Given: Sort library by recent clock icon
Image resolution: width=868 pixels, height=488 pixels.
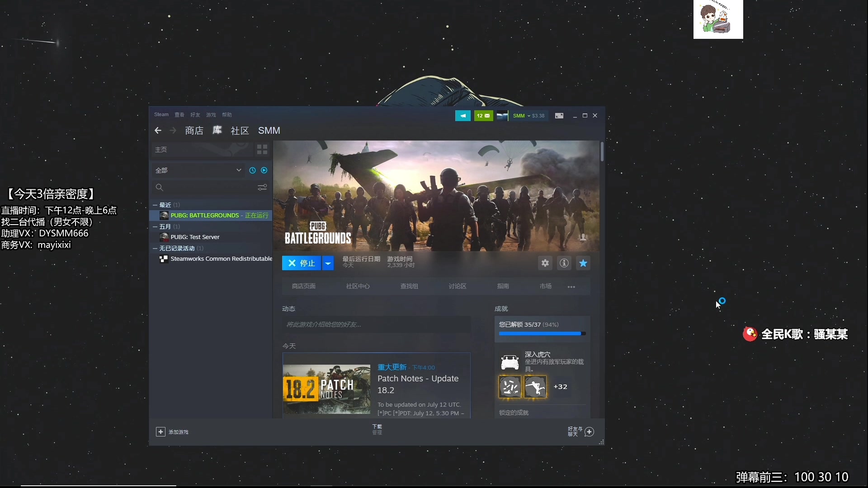Looking at the screenshot, I should (252, 170).
